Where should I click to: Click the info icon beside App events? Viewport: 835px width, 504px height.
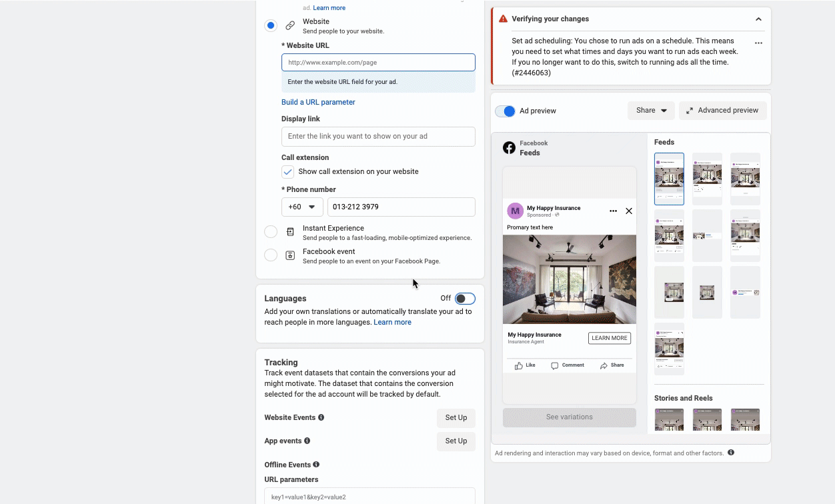[307, 441]
